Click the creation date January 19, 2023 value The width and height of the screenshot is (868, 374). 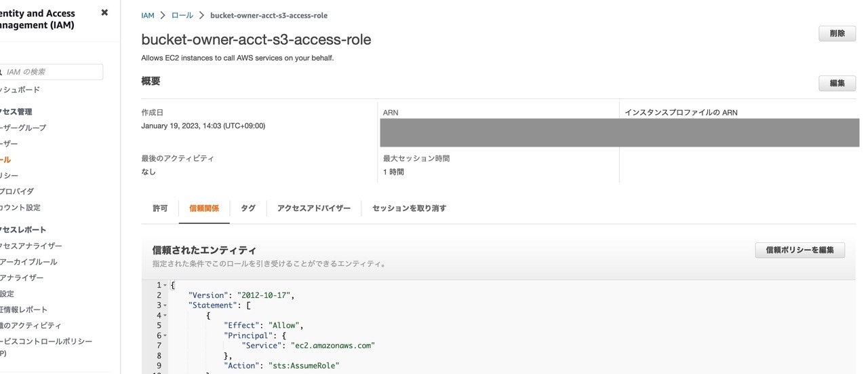[203, 126]
